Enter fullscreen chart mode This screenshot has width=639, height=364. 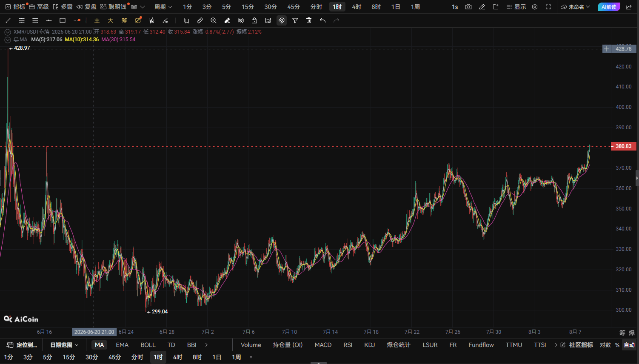pyautogui.click(x=548, y=7)
